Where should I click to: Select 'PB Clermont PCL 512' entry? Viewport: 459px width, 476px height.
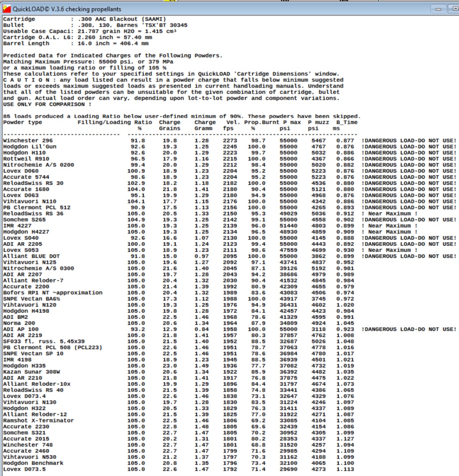37,207
